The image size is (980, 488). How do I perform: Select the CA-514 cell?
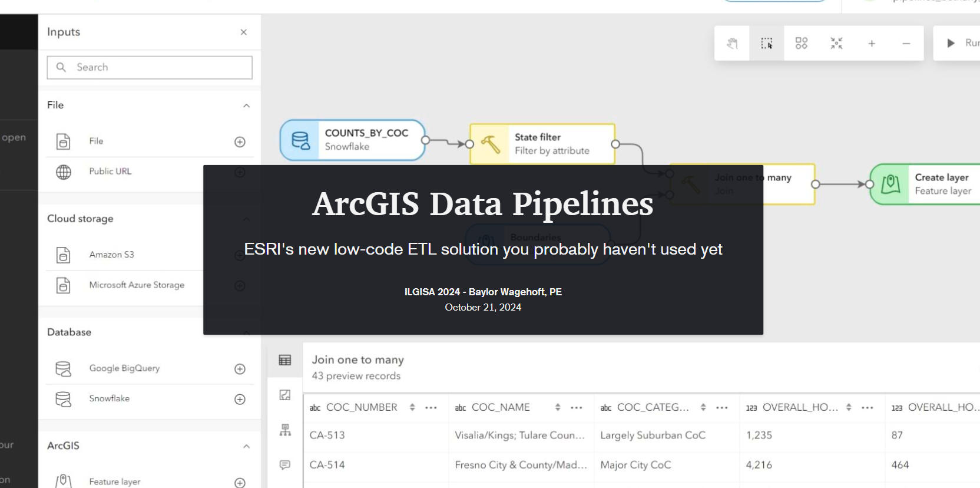(x=376, y=465)
